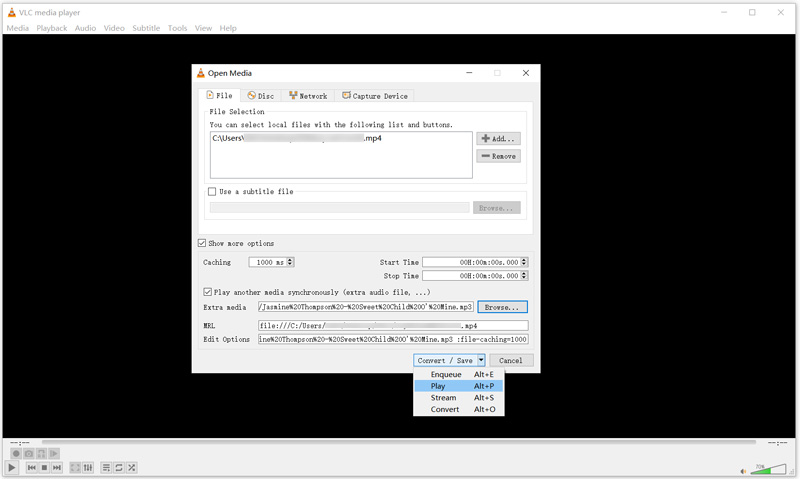800x479 pixels.
Task: Toggle the playlist view button
Action: 106,467
